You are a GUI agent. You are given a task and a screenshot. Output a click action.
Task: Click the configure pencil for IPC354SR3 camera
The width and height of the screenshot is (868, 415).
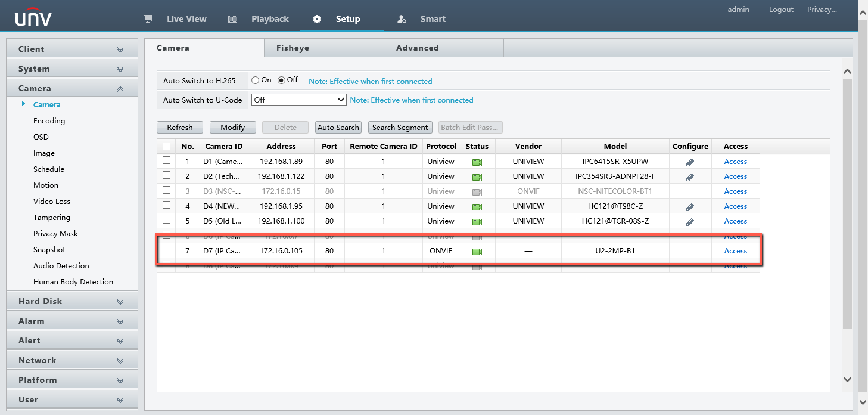[x=690, y=177]
